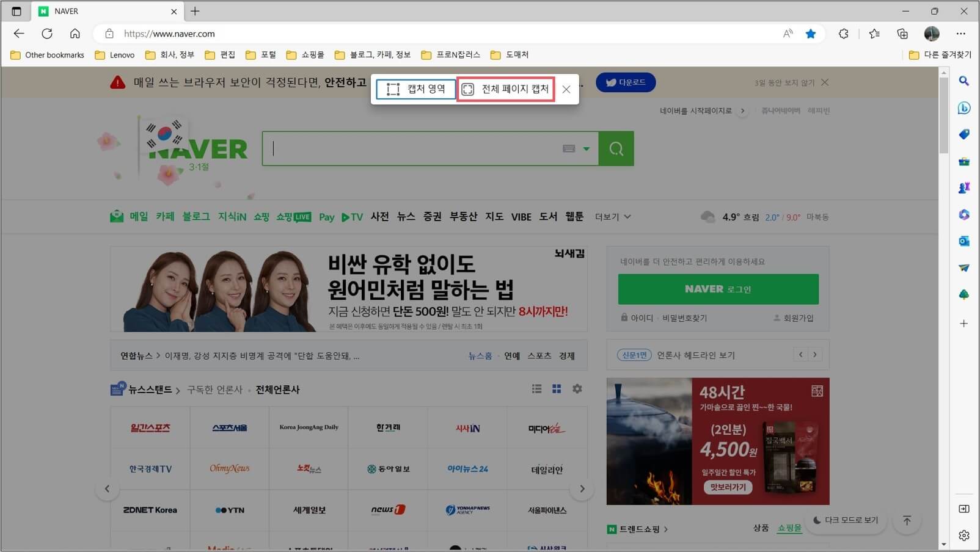
Task: Open the 회사, 정부 bookmarks folder
Action: (x=170, y=55)
